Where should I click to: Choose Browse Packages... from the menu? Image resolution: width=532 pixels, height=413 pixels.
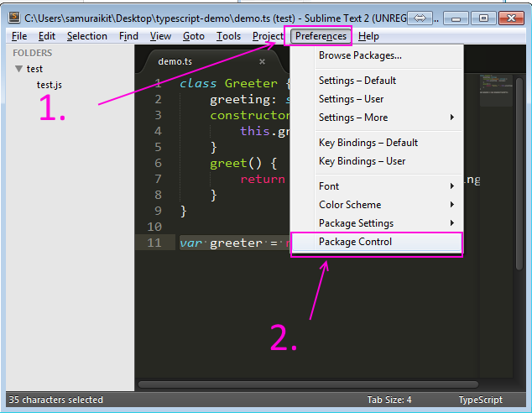click(377, 55)
